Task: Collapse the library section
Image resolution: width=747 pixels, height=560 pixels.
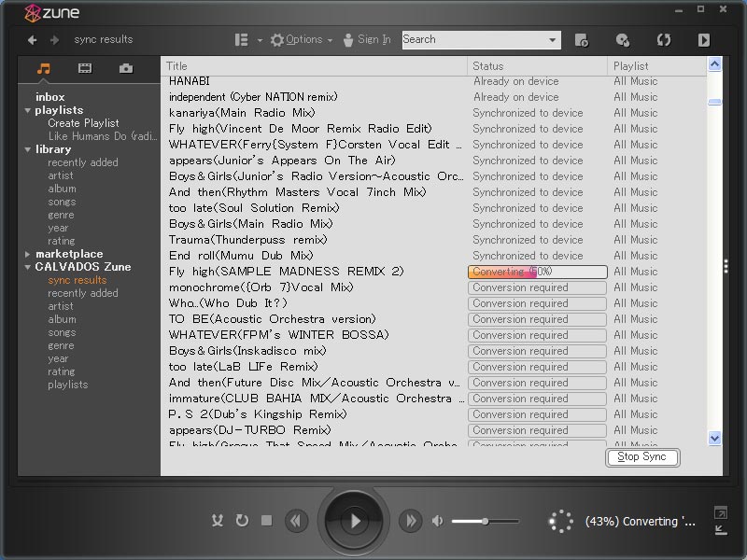Action: [28, 149]
